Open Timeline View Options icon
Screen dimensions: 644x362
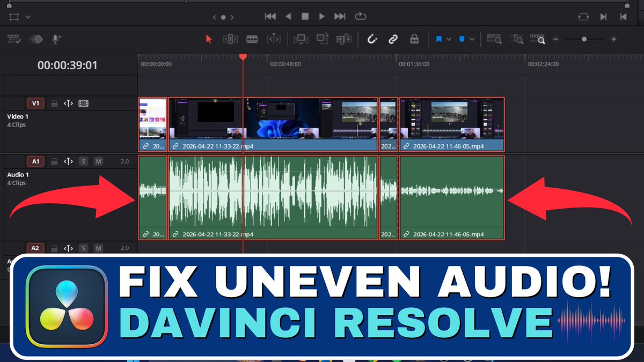click(14, 39)
